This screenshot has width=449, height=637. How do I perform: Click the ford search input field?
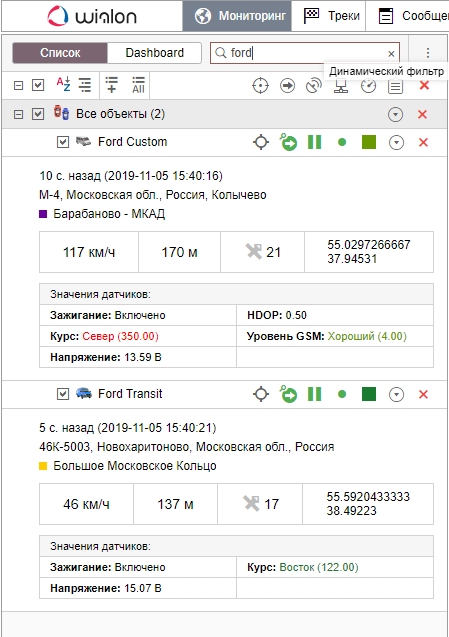(305, 53)
